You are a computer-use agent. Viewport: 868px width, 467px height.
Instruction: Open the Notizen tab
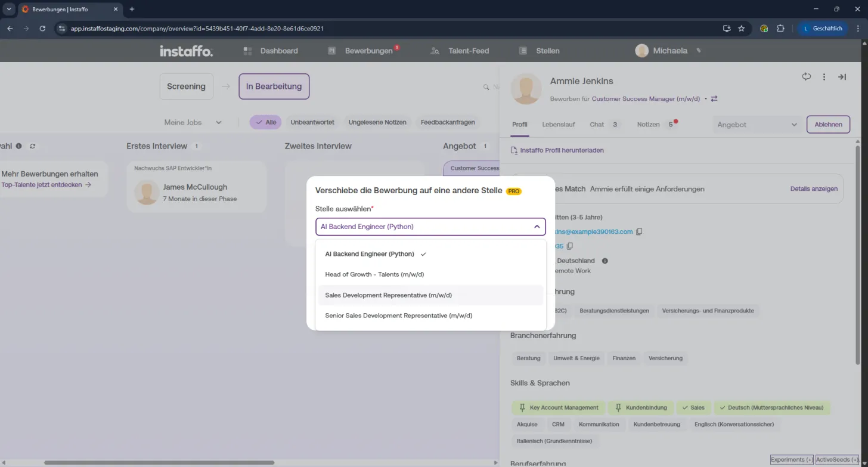click(657, 125)
